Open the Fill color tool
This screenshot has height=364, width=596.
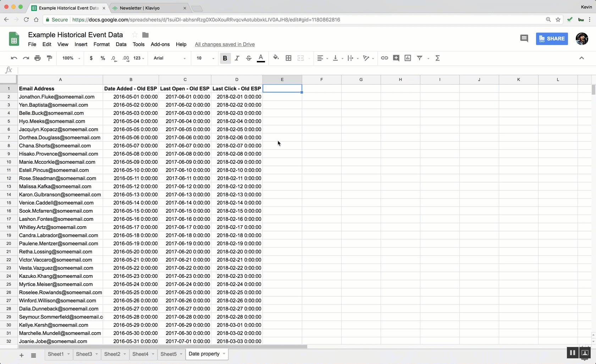tap(276, 58)
